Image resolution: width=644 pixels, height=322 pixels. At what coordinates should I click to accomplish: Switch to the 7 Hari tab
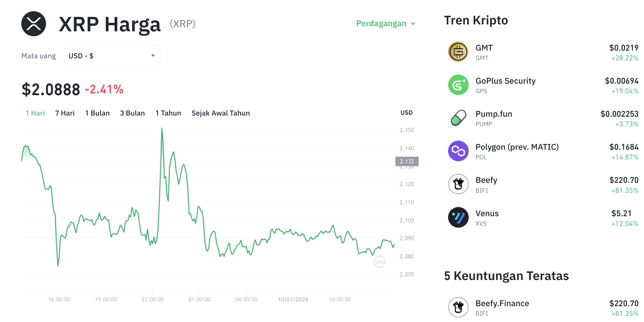click(x=65, y=113)
